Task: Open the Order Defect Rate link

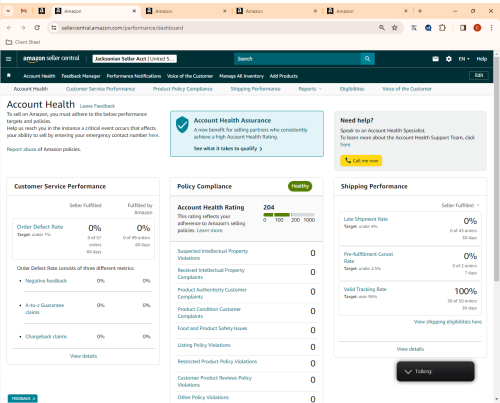Action: (x=40, y=227)
